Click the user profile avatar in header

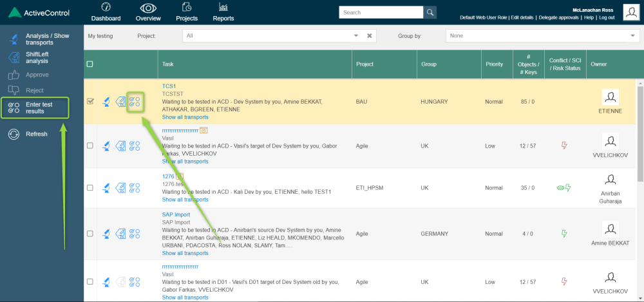(630, 12)
